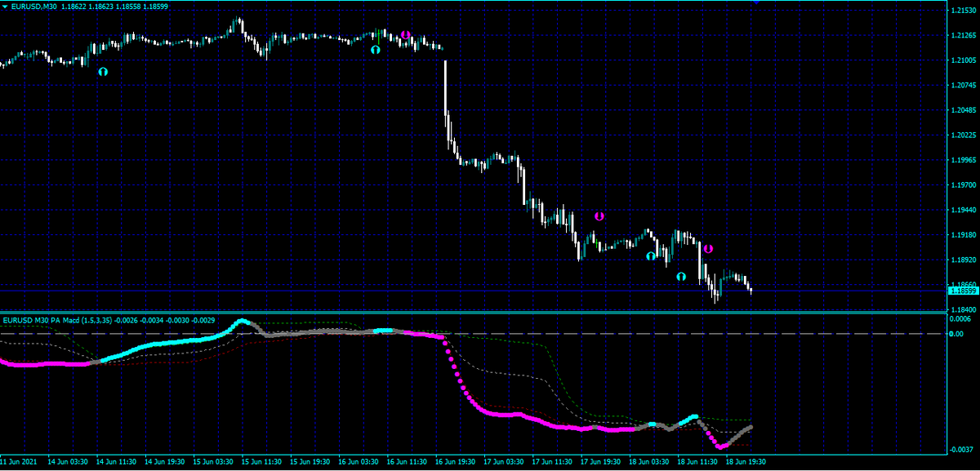Click the cyan buy arrow near 18 Jun 03:30
Image resolution: width=980 pixels, height=471 pixels.
coord(651,256)
